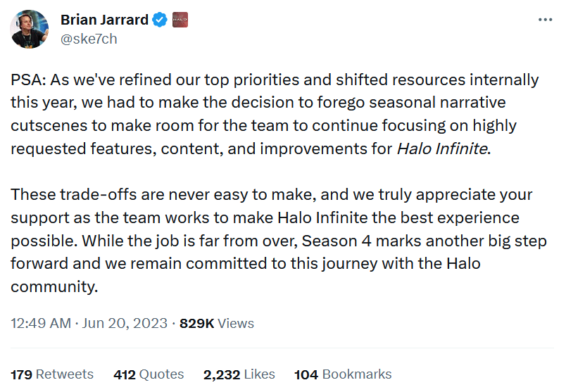This screenshot has width=566, height=392.
Task: Click the 104 Bookmarks count
Action: point(343,374)
